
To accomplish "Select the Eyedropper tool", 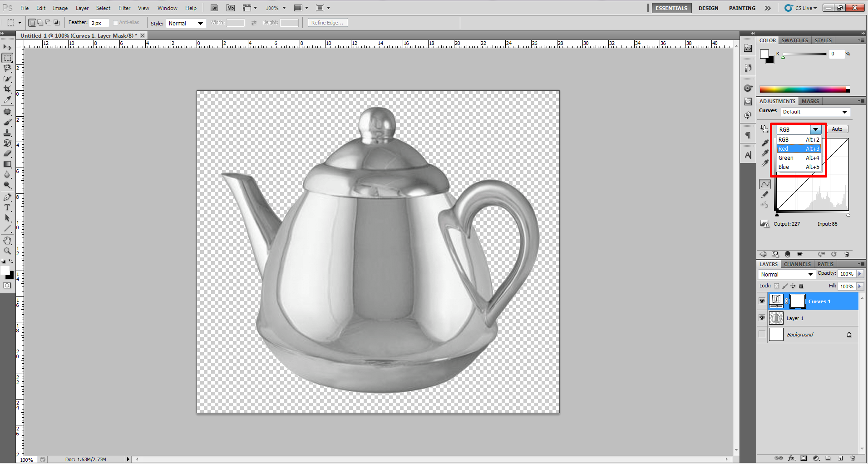I will [7, 99].
